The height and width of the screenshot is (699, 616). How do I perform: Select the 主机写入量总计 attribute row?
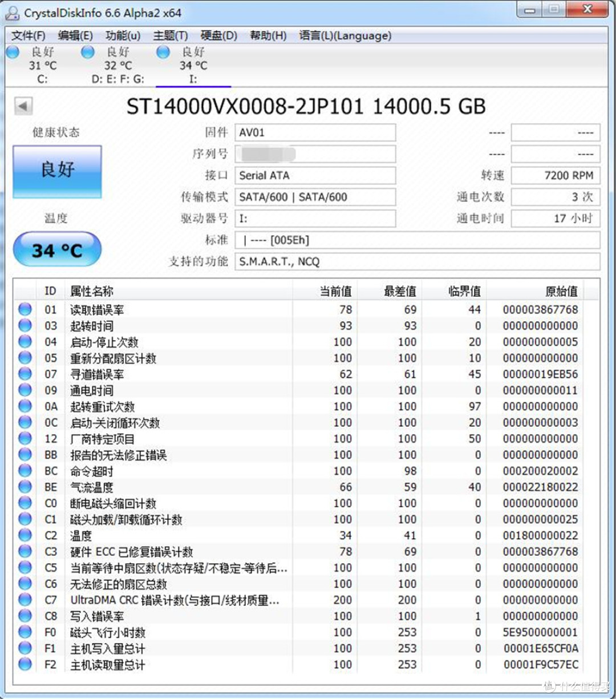pos(299,648)
